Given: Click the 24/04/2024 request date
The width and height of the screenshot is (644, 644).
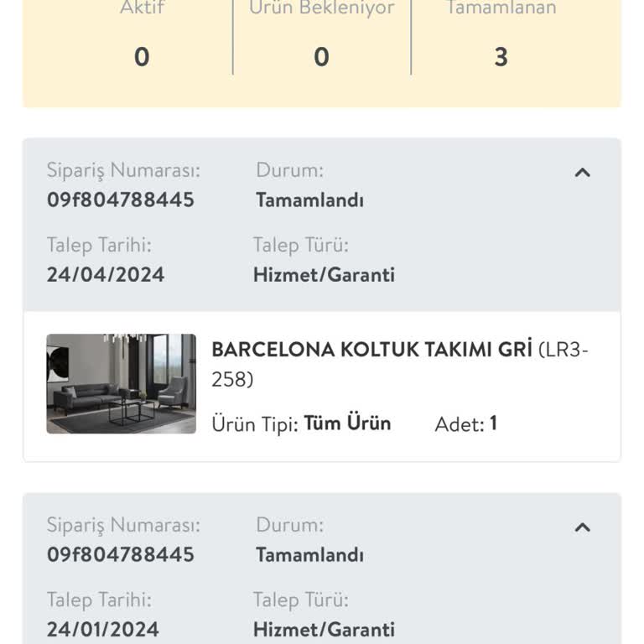Looking at the screenshot, I should pos(106,274).
